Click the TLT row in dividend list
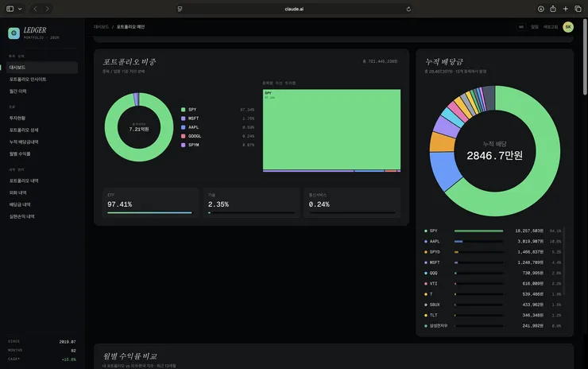Screen dimensions: 588x369 (x=493, y=315)
